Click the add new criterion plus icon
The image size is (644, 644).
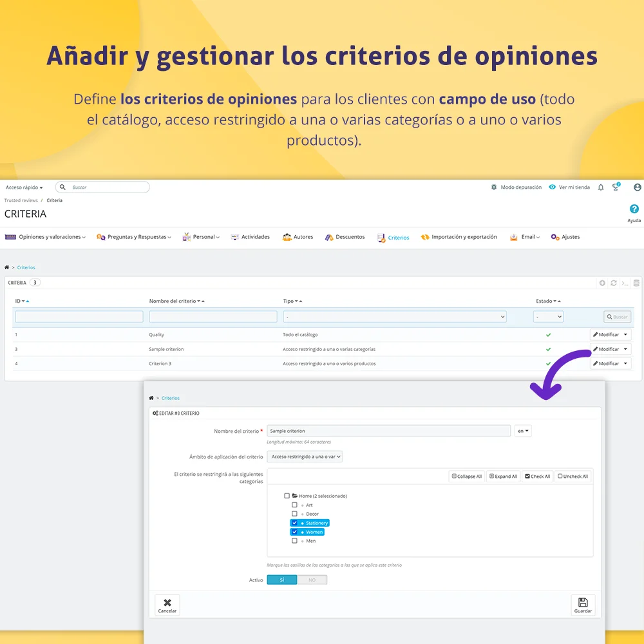tap(602, 283)
